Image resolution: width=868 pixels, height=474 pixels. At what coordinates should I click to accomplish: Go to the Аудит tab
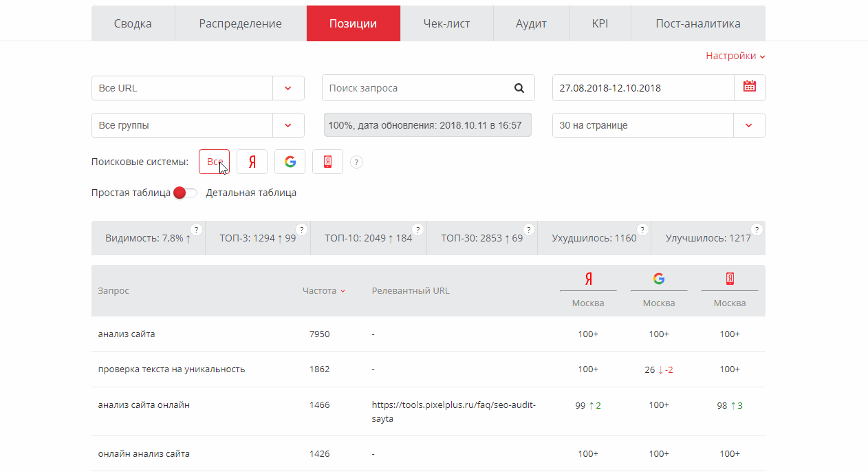pos(532,23)
